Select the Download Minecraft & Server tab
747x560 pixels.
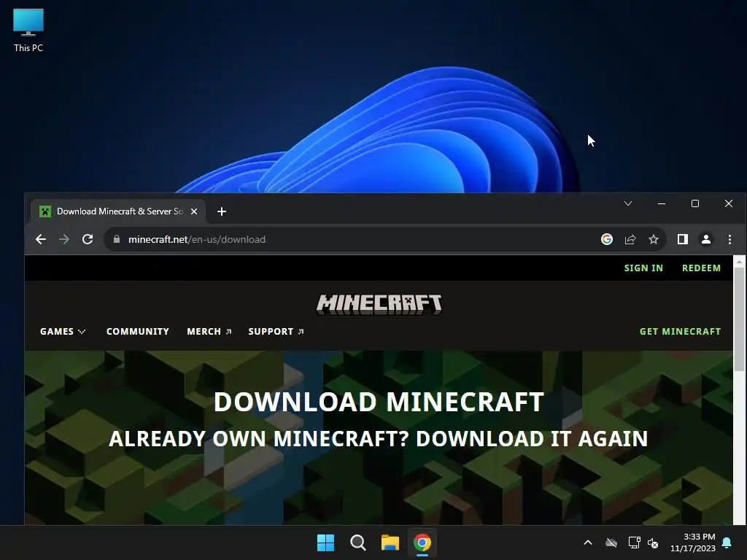pyautogui.click(x=118, y=211)
